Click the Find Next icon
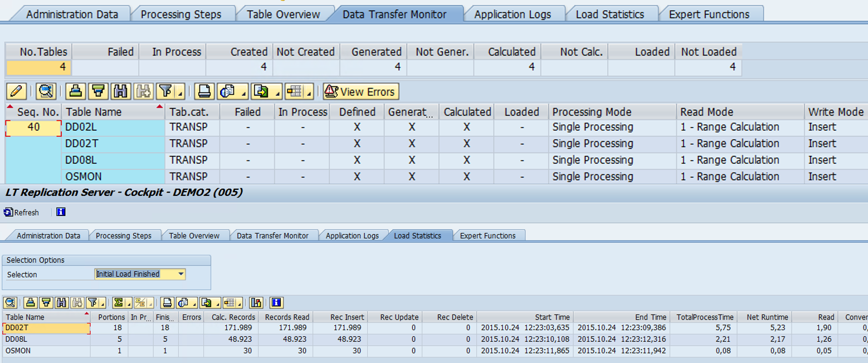The image size is (868, 363). click(142, 91)
